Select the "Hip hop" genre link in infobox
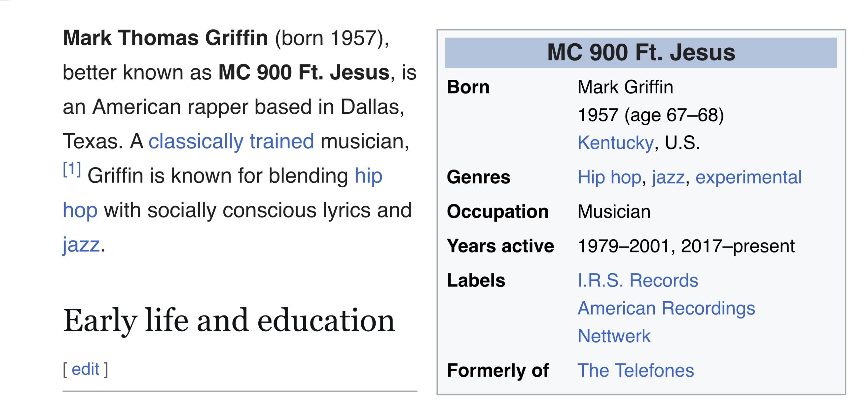 [x=609, y=177]
